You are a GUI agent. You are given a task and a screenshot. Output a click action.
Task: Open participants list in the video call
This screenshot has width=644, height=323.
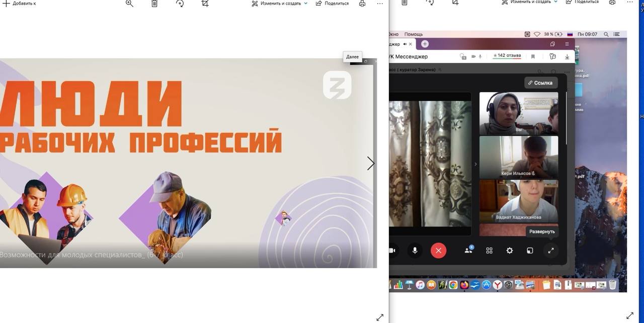(468, 250)
